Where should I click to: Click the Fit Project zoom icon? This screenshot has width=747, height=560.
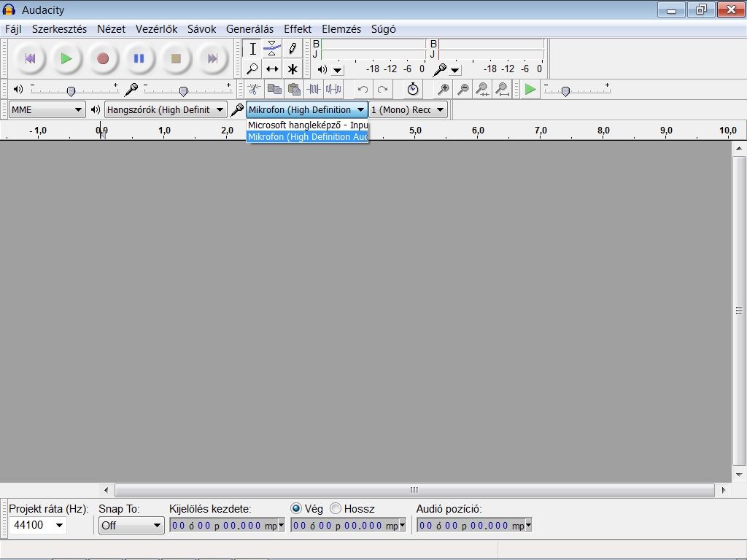click(503, 89)
